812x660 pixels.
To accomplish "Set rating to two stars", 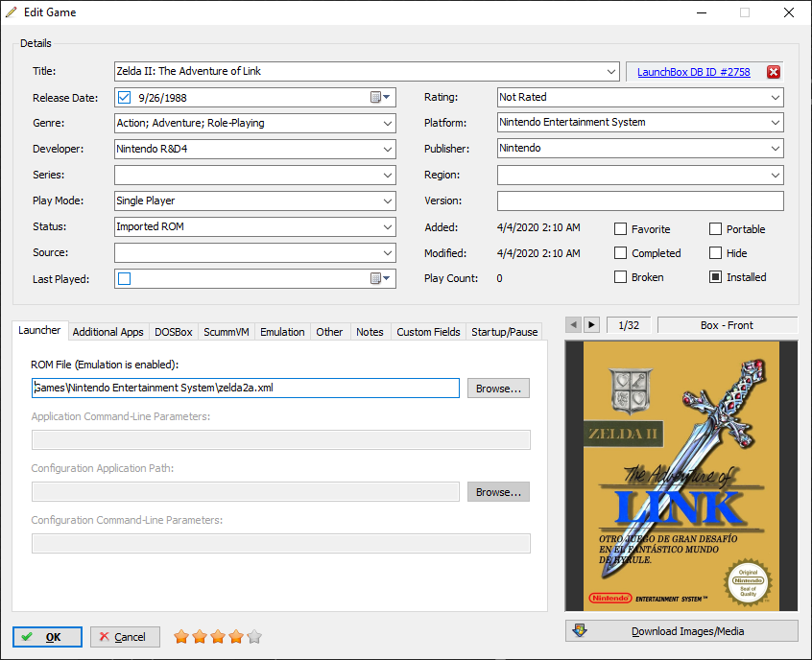I will point(200,636).
